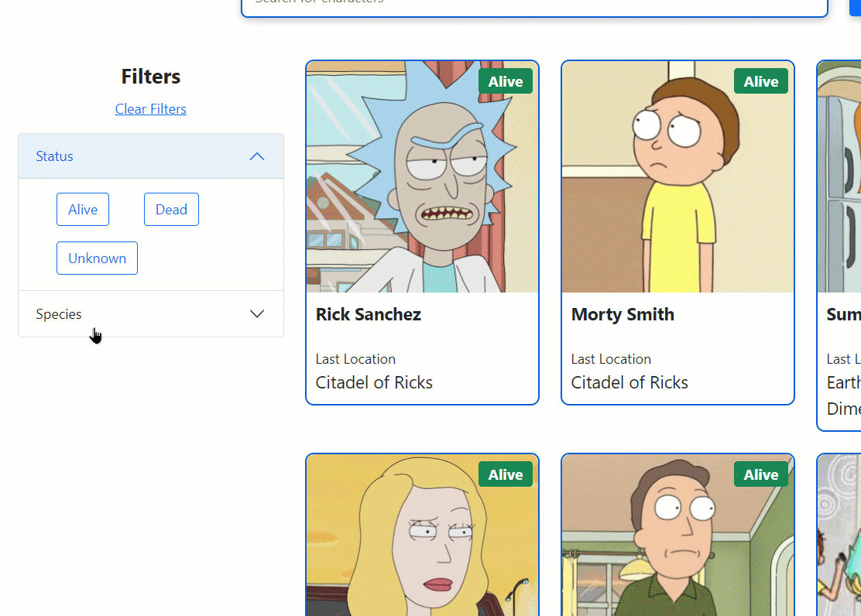
Task: Open the Species accordion header
Action: coord(151,314)
